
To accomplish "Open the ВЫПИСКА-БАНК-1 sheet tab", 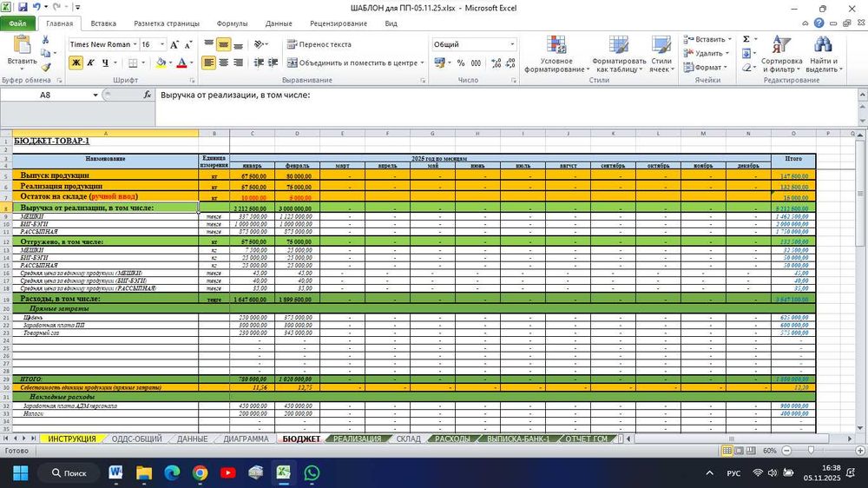I will pos(518,439).
